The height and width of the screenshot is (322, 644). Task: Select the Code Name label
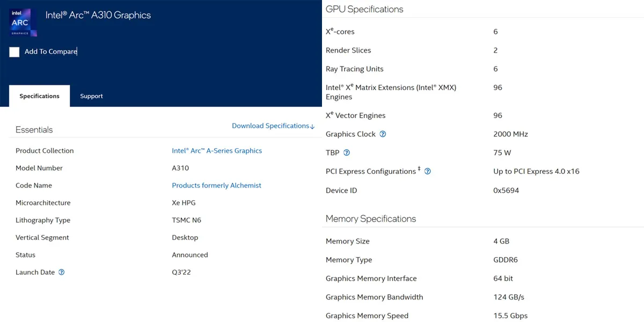tap(34, 186)
